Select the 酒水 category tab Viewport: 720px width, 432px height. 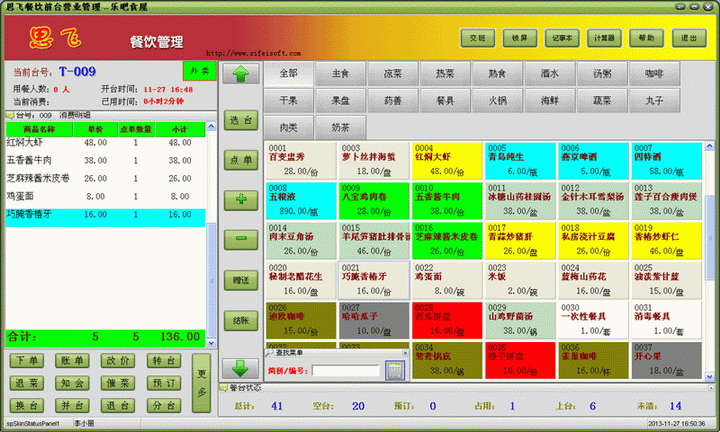(550, 73)
